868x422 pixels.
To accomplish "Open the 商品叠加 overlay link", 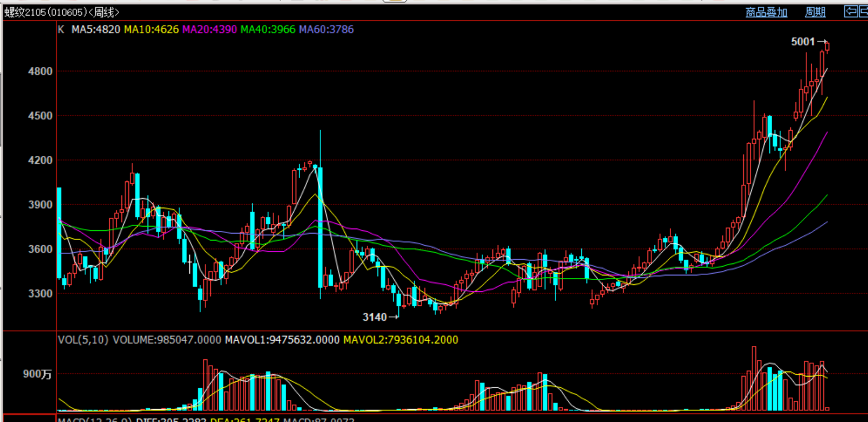I will coord(766,12).
